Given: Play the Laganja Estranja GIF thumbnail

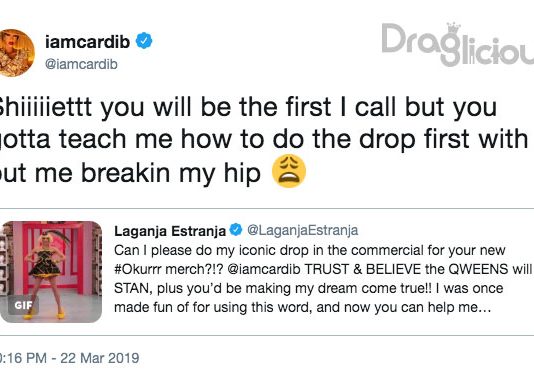Looking at the screenshot, I should (51, 272).
